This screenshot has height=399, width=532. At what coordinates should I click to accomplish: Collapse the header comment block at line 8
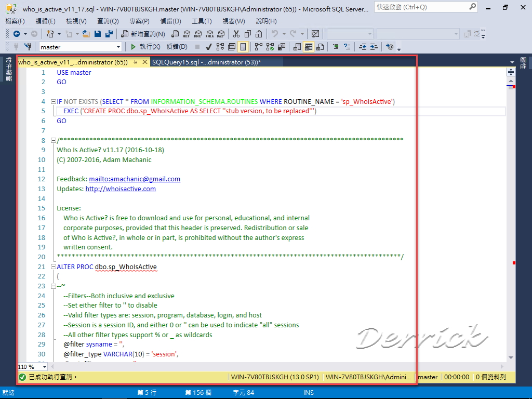(x=54, y=139)
